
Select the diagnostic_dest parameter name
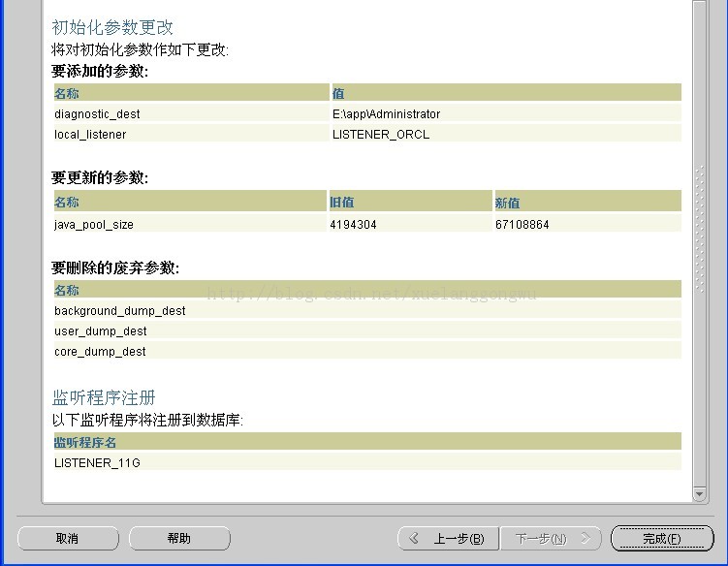click(97, 113)
